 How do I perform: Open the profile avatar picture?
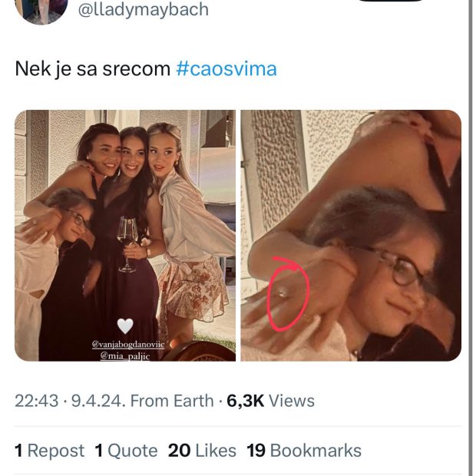[x=41, y=9]
